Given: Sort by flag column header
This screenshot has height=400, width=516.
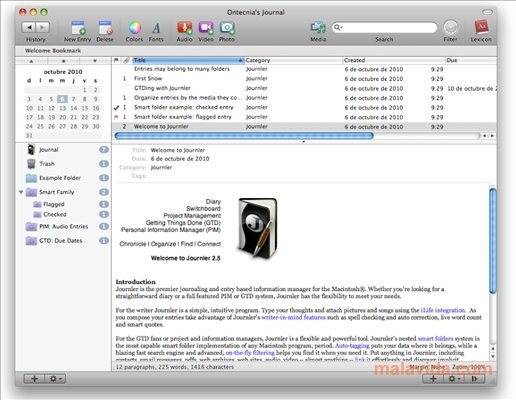Looking at the screenshot, I should click(x=116, y=60).
